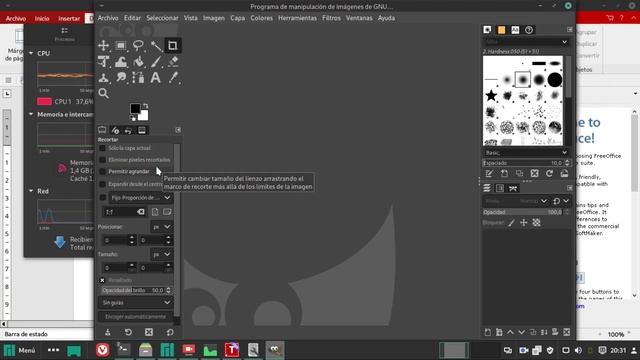Open the Filtros menu
This screenshot has width=640, height=360.
[x=331, y=18]
